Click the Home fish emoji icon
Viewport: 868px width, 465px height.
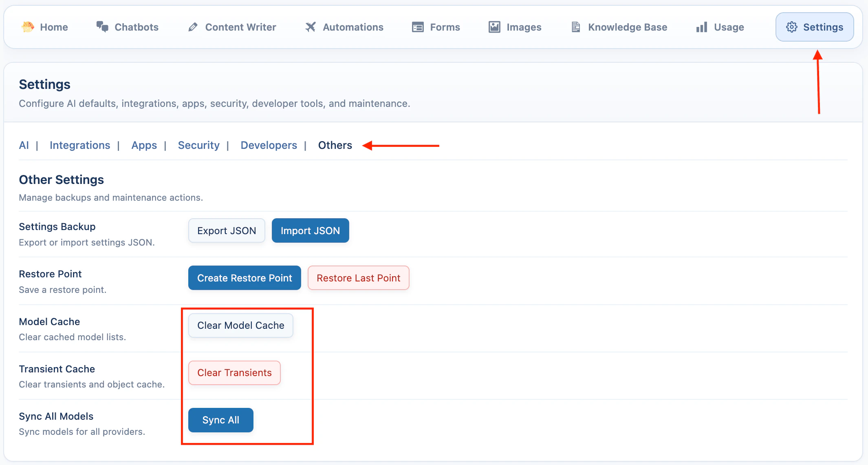tap(28, 27)
